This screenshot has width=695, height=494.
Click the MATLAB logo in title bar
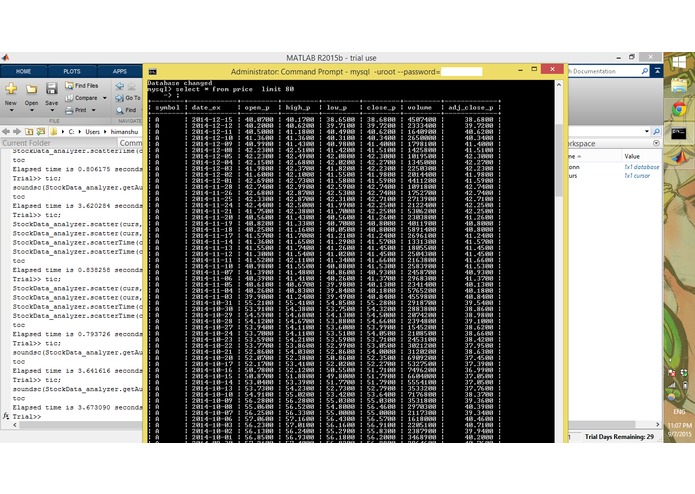tap(5, 58)
